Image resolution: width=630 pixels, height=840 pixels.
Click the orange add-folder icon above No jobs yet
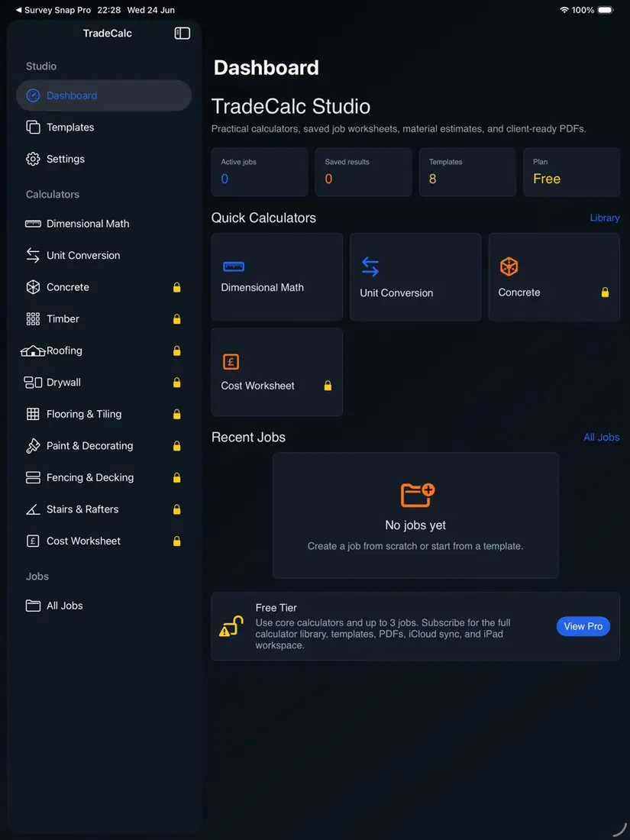pyautogui.click(x=418, y=495)
